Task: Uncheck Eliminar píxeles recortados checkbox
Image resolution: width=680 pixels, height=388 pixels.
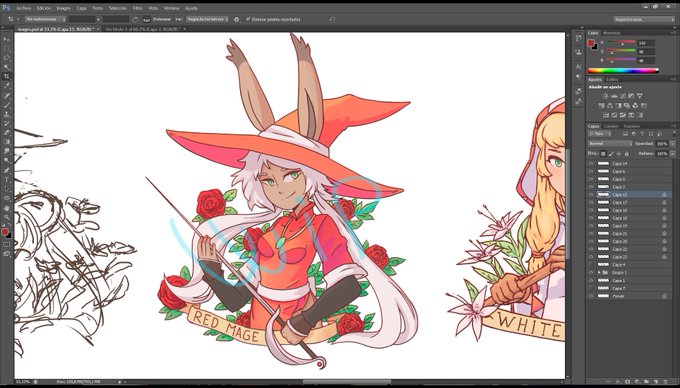Action: (x=248, y=19)
